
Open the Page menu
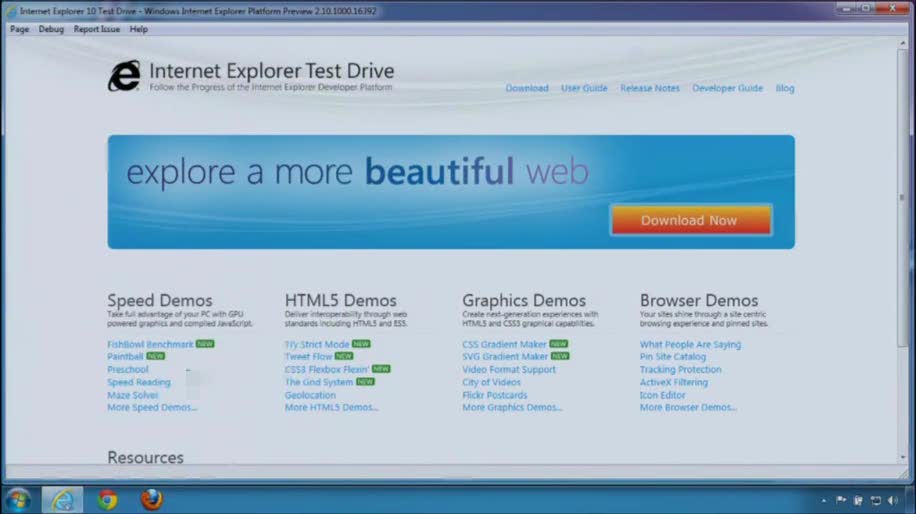click(x=19, y=29)
